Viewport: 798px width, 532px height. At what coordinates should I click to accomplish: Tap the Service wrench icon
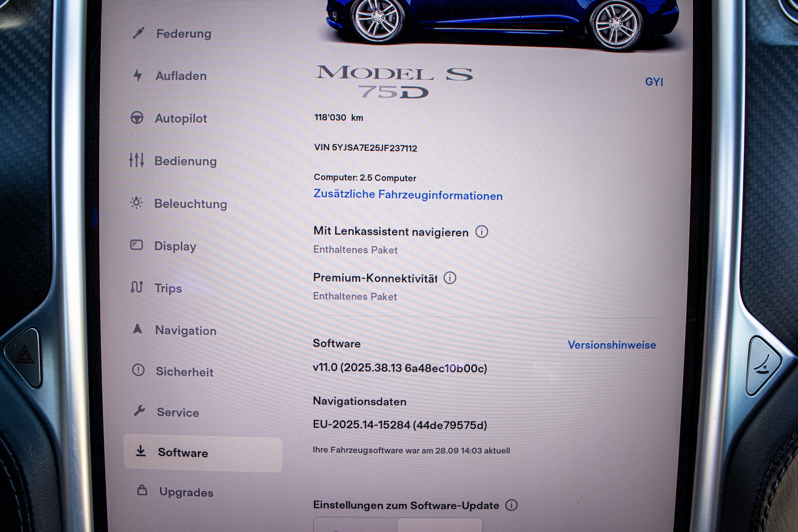click(139, 411)
